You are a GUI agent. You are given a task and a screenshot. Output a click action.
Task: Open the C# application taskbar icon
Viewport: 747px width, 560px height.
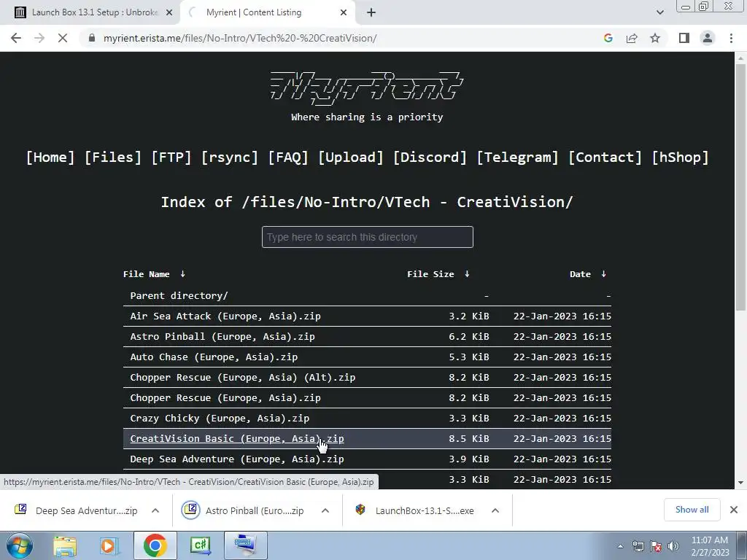201,545
